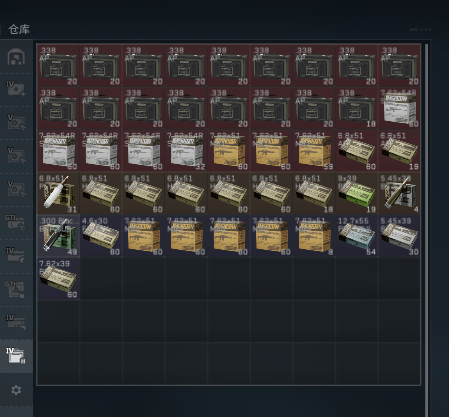Open the level IV gun case icon
The height and width of the screenshot is (417, 449).
pos(16,322)
